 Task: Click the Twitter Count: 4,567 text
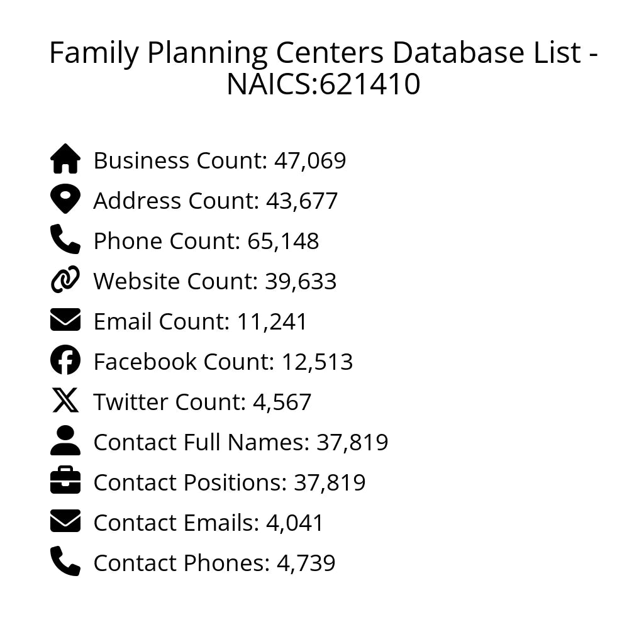click(x=202, y=402)
